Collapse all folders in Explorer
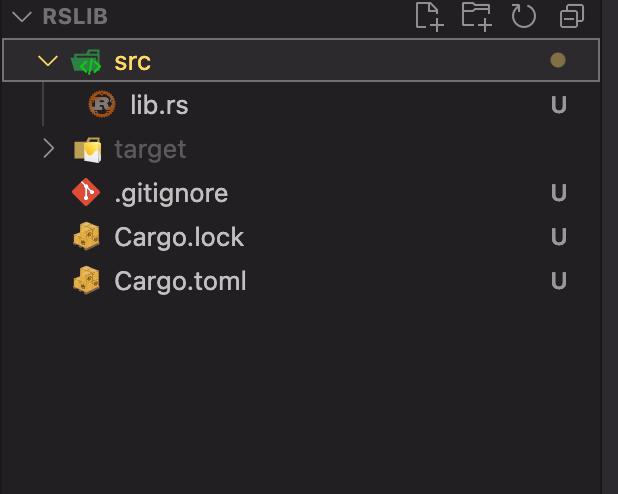This screenshot has width=618, height=494. pos(571,16)
